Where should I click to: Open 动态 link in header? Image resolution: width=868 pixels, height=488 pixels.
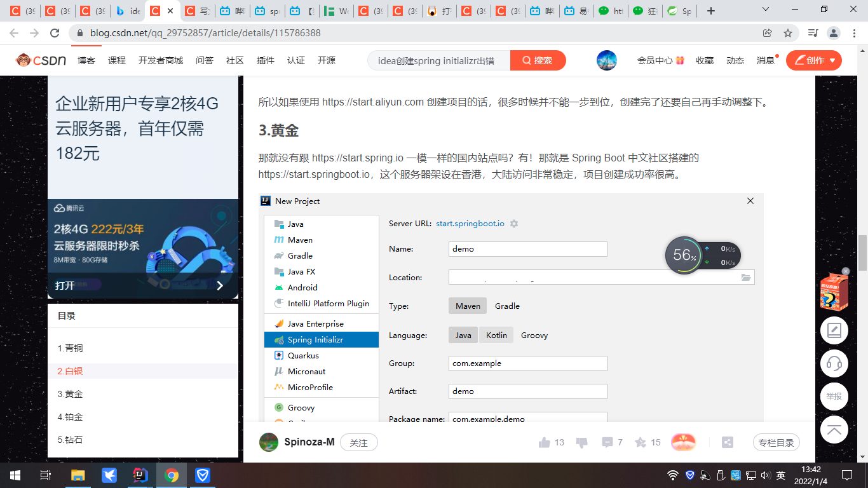point(735,60)
